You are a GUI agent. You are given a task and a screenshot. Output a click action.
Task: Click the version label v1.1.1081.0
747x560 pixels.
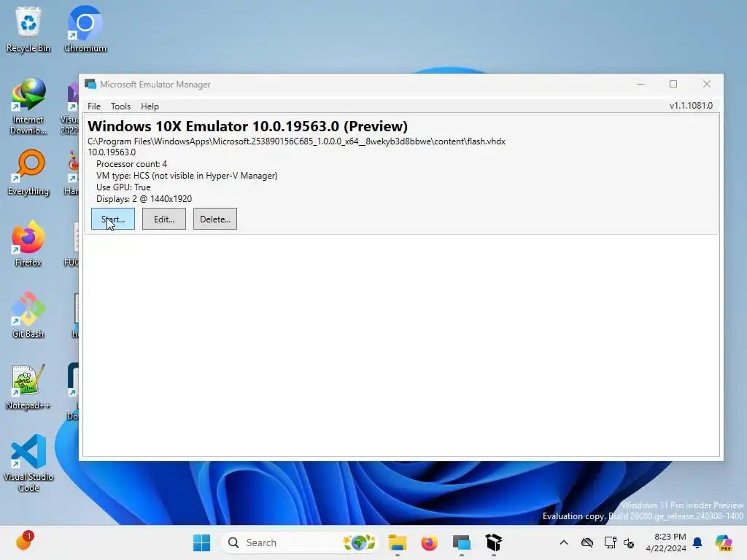coord(692,106)
